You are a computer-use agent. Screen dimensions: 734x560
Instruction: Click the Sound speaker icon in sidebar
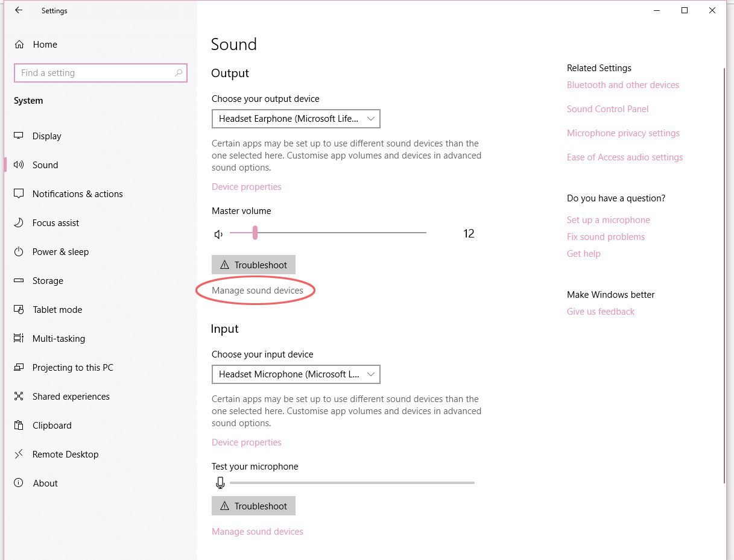point(19,165)
